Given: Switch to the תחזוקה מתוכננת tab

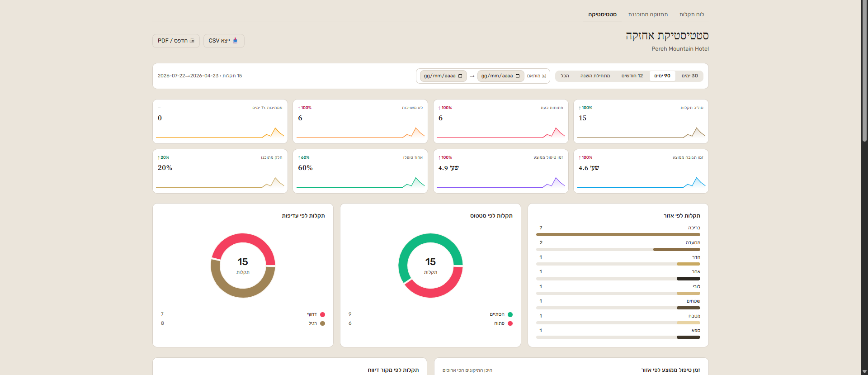Looking at the screenshot, I should coord(648,14).
